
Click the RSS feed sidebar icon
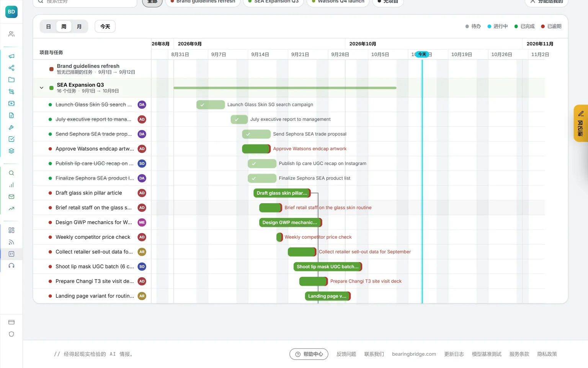(x=11, y=242)
